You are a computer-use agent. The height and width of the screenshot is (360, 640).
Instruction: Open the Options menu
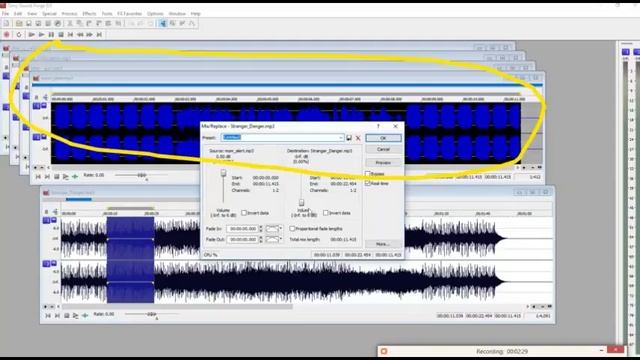[155, 13]
